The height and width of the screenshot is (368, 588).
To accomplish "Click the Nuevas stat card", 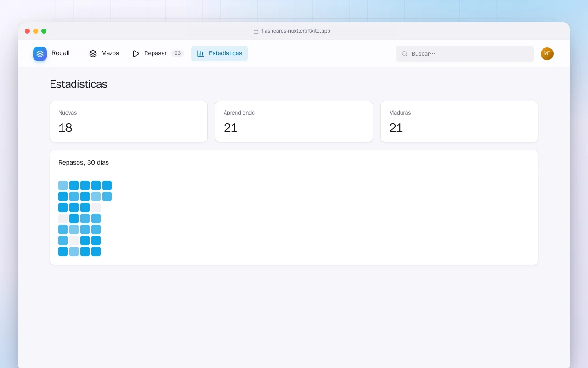I will 129,121.
